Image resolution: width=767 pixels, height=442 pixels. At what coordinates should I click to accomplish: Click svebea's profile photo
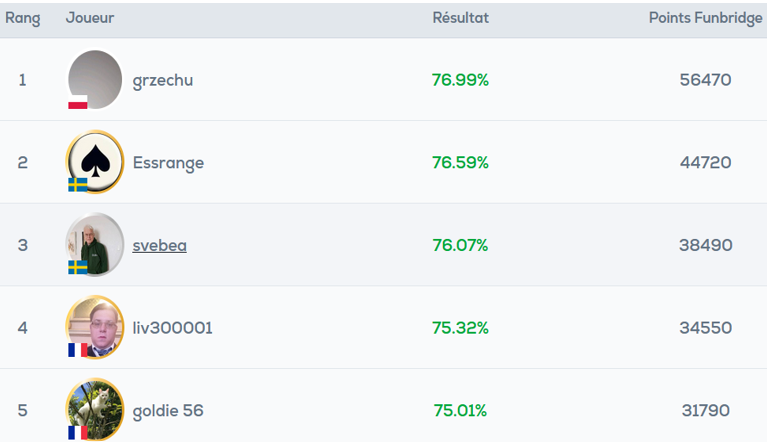click(95, 244)
